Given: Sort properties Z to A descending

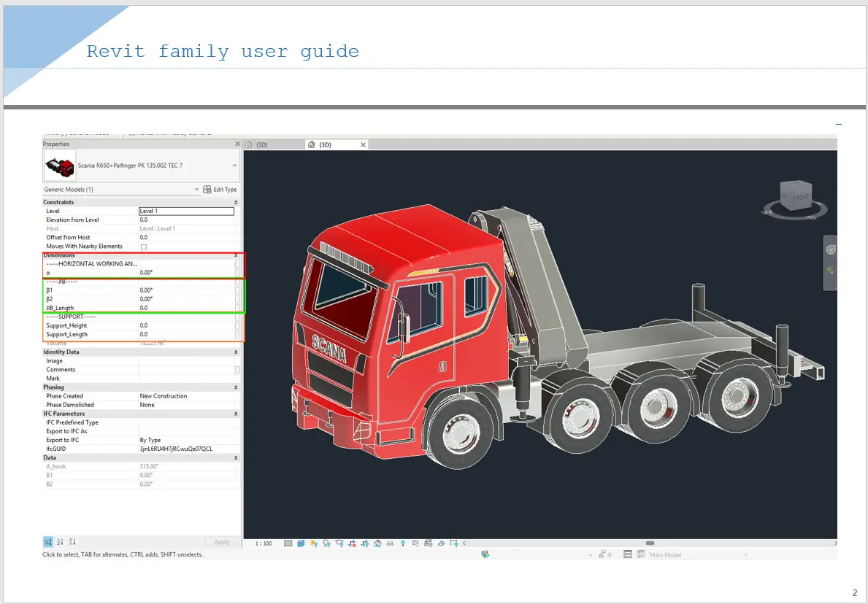Looking at the screenshot, I should (x=72, y=542).
